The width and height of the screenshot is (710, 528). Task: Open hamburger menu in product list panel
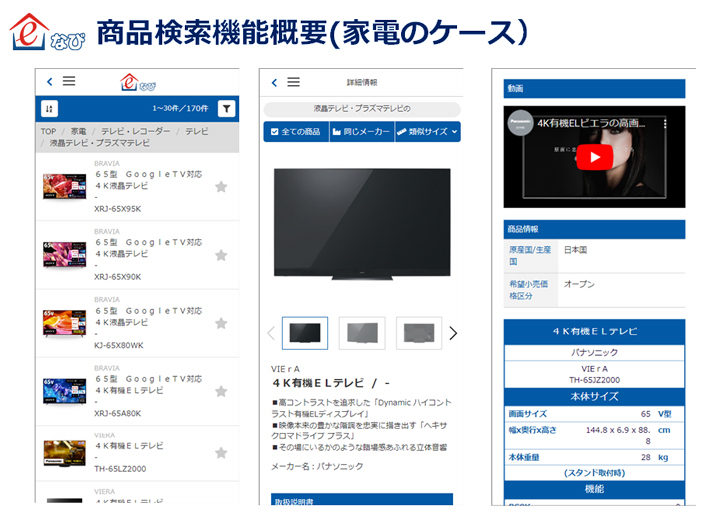[69, 81]
